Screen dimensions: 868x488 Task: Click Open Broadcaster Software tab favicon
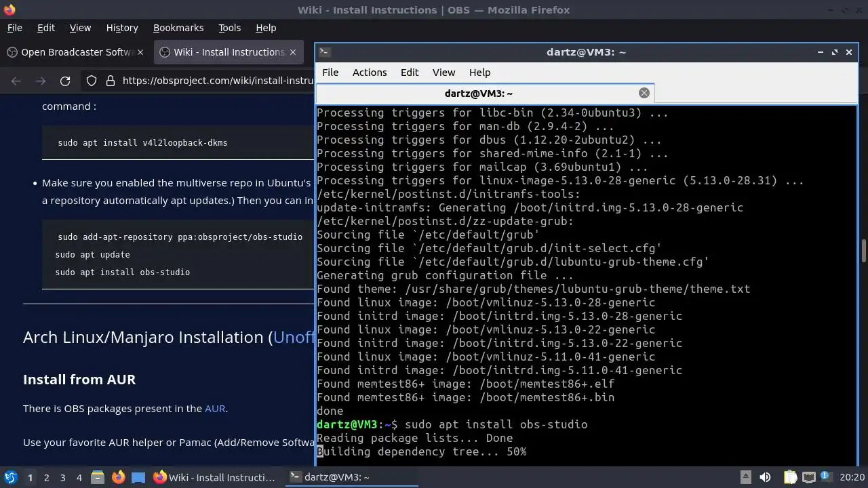[x=12, y=52]
